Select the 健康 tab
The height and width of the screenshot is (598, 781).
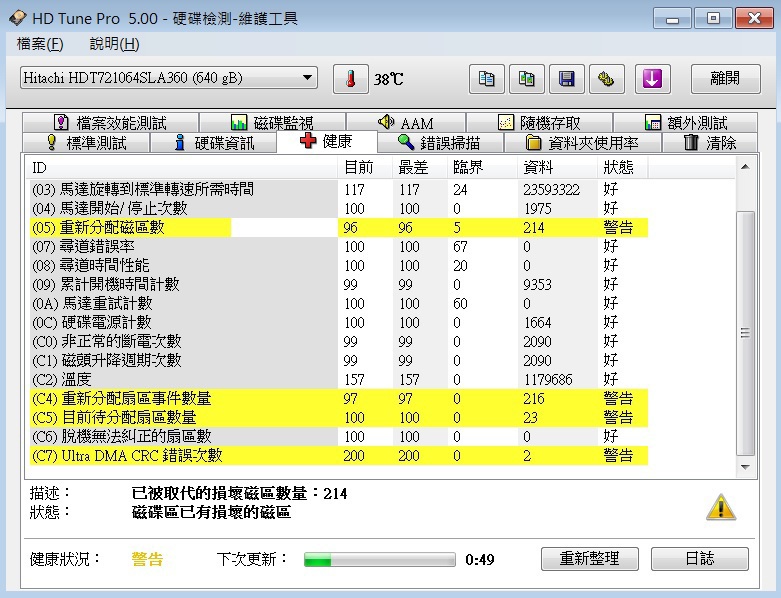coord(327,141)
